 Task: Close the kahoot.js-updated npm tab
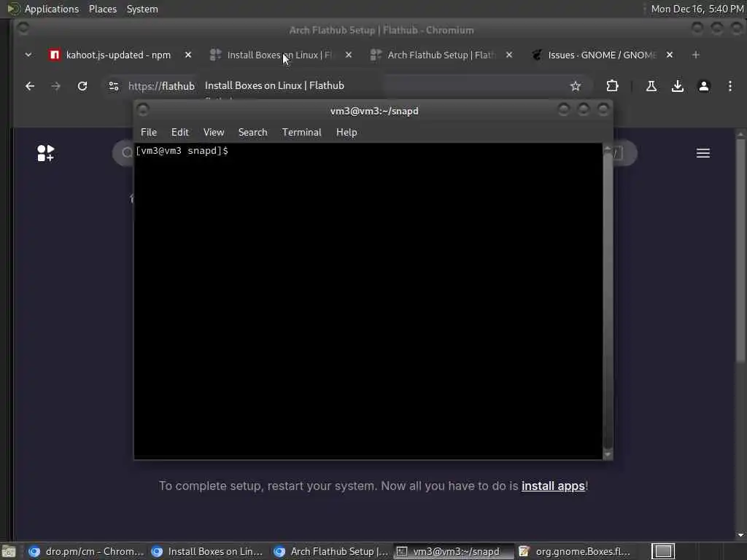[x=188, y=55]
